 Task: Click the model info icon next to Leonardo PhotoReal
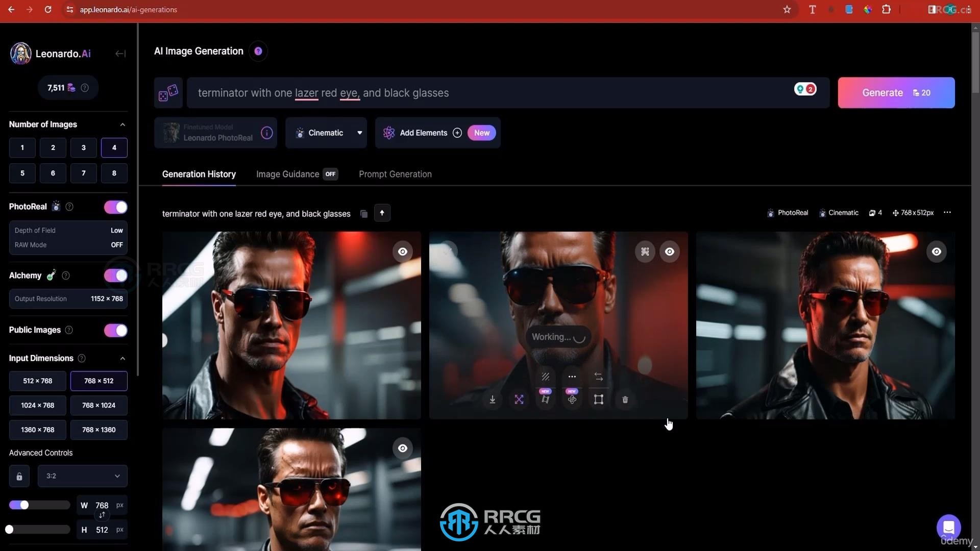point(267,133)
